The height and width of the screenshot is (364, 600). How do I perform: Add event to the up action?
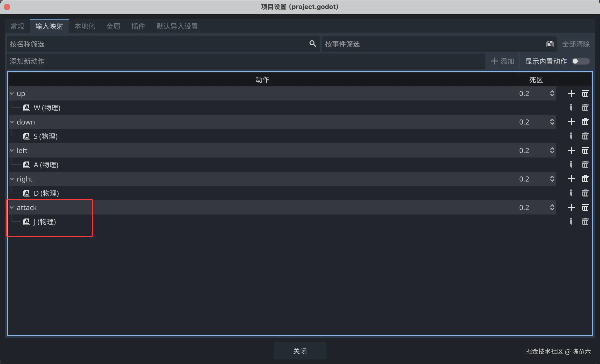tap(571, 93)
